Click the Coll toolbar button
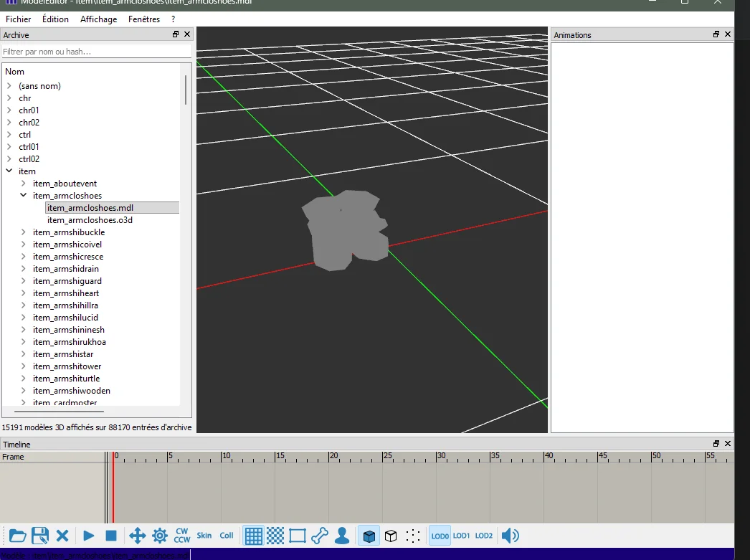 point(227,536)
